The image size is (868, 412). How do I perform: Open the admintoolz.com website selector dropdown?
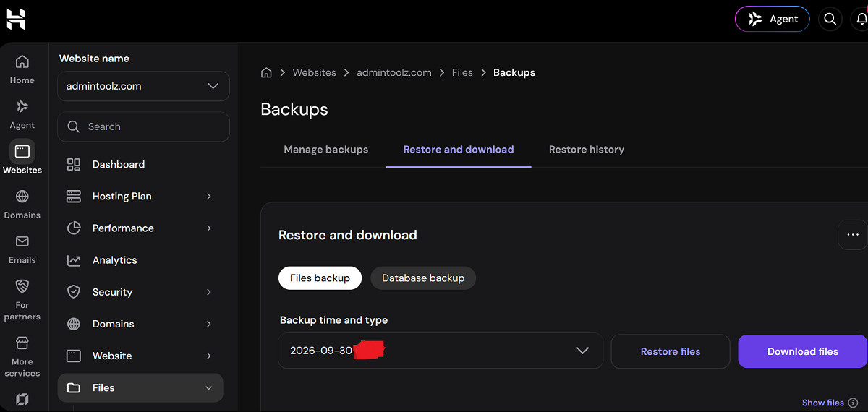[143, 86]
